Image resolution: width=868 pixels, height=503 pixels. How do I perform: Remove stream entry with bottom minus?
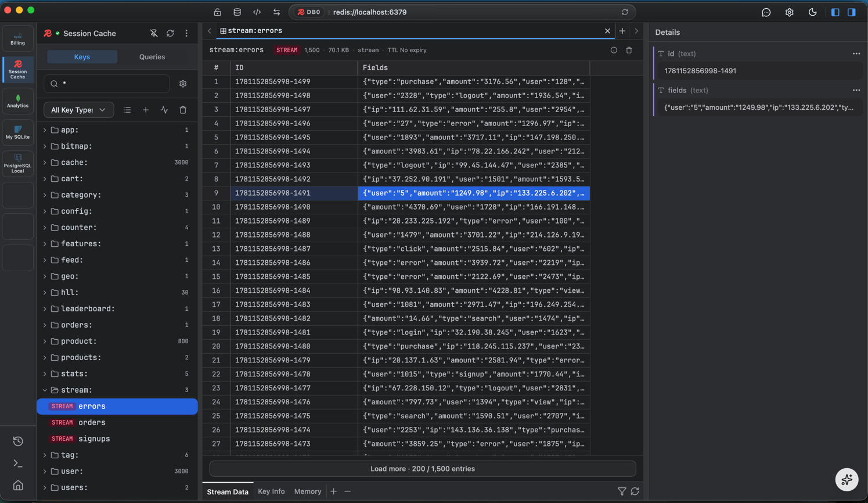347,491
